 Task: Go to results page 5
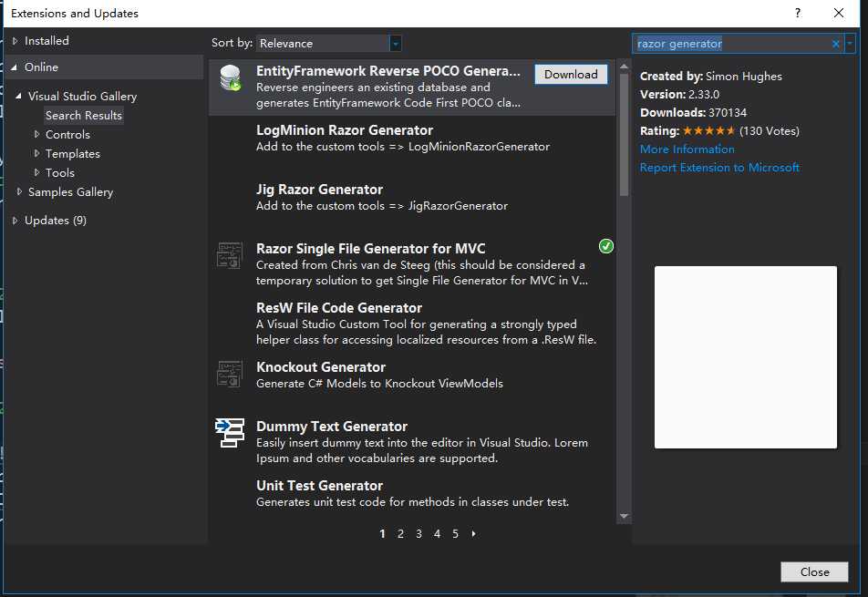(456, 534)
